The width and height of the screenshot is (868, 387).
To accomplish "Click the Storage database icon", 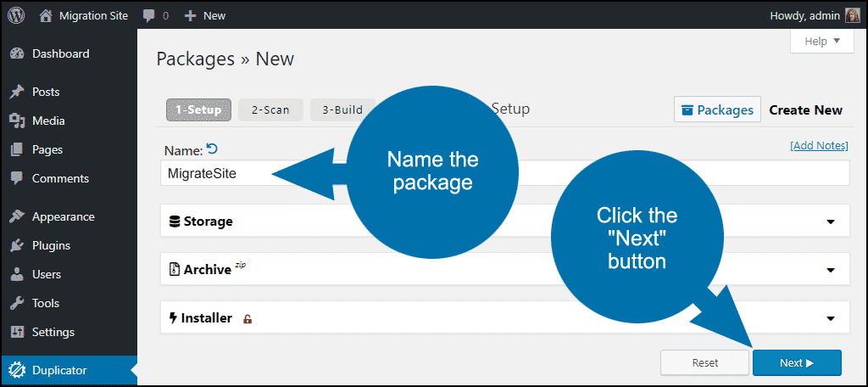I will [x=175, y=222].
